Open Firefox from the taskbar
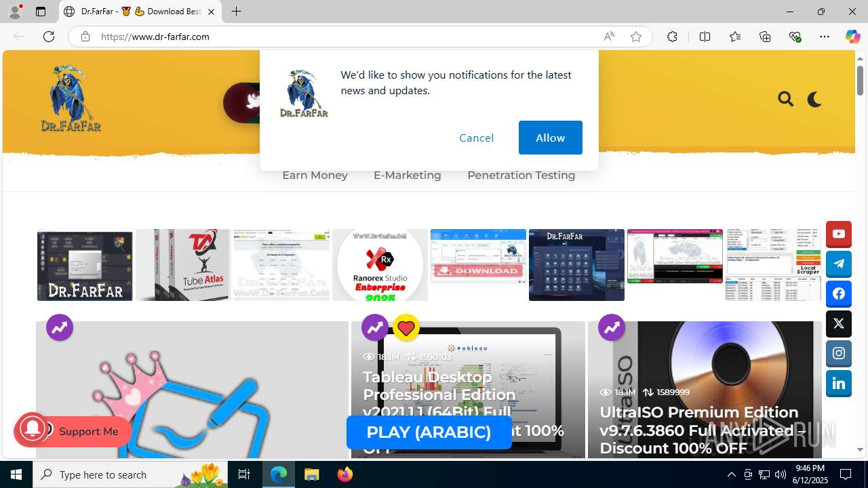The height and width of the screenshot is (488, 868). pyautogui.click(x=344, y=474)
